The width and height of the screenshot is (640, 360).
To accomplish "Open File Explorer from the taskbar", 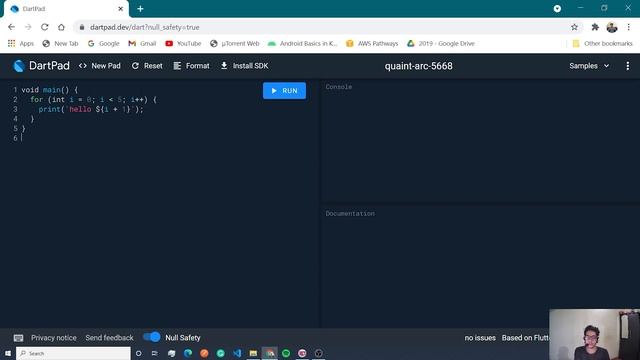I will click(x=253, y=353).
